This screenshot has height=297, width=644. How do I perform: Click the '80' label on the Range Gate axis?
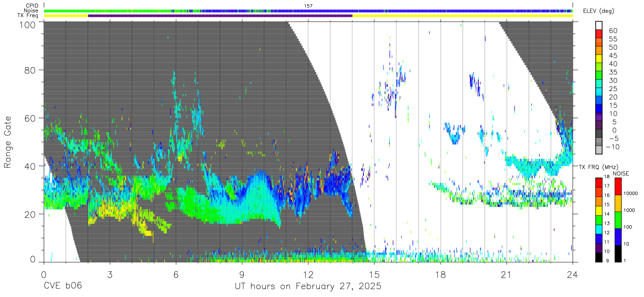pyautogui.click(x=30, y=70)
